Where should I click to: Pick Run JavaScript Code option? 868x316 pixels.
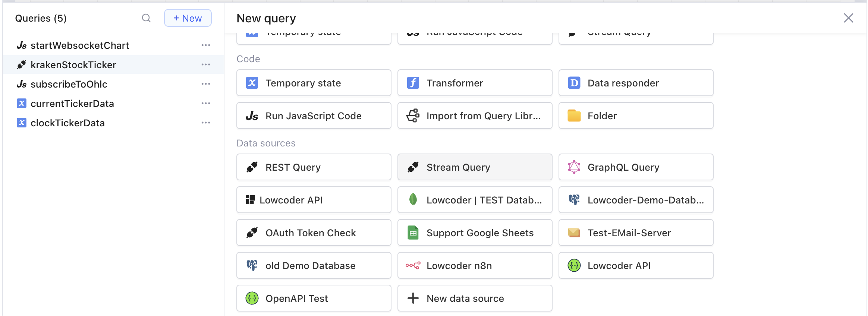click(314, 116)
